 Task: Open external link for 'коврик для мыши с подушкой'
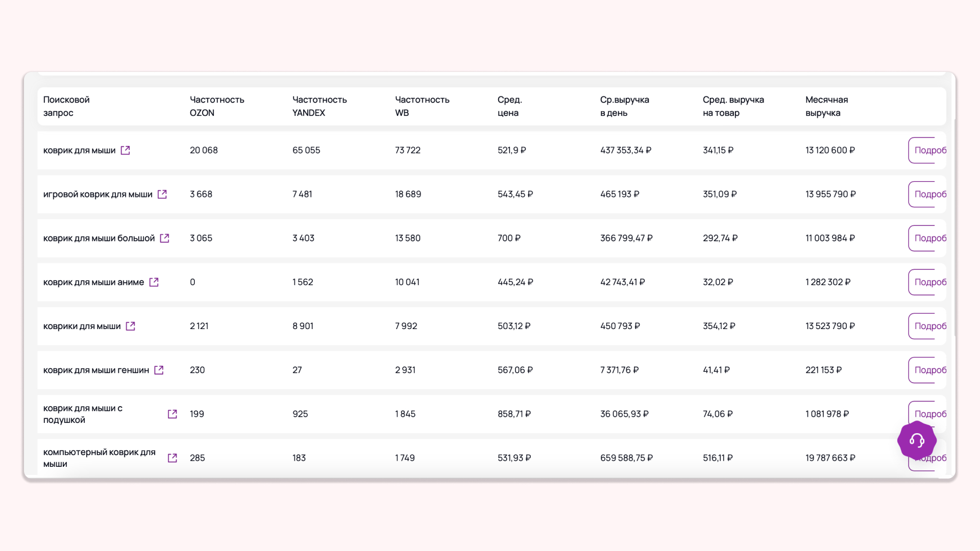[x=172, y=414]
